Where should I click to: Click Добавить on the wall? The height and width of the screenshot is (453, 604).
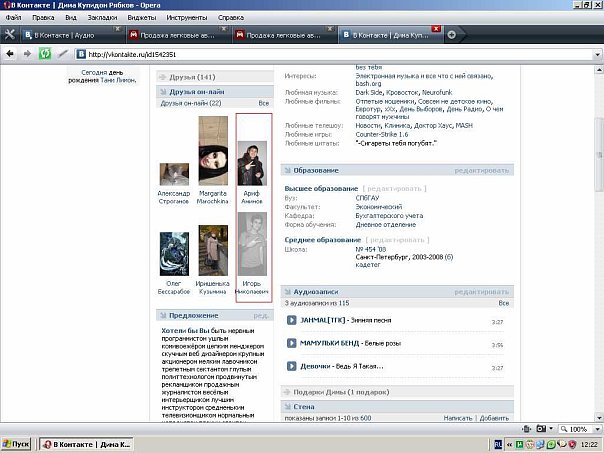pos(494,418)
